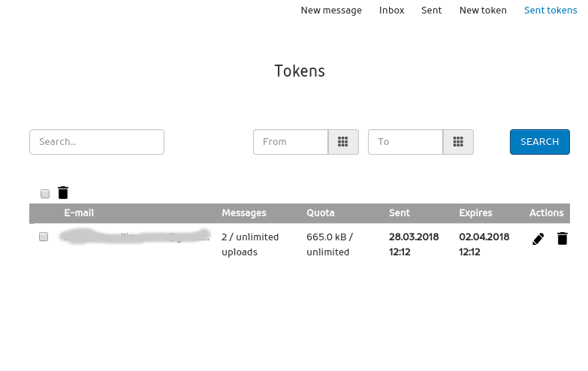Click the bulk delete trash icon
This screenshot has height=371, width=588.
coord(63,193)
